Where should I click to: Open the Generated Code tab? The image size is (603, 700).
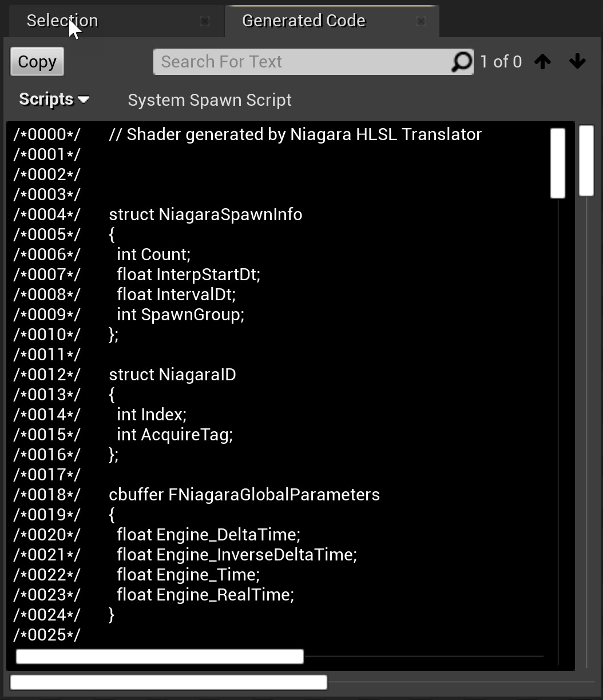[303, 21]
